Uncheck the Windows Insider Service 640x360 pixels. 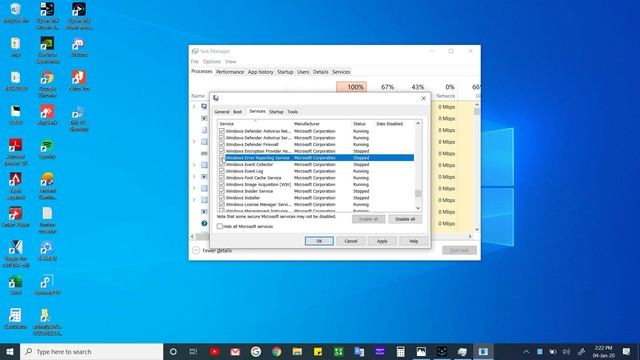pos(222,191)
